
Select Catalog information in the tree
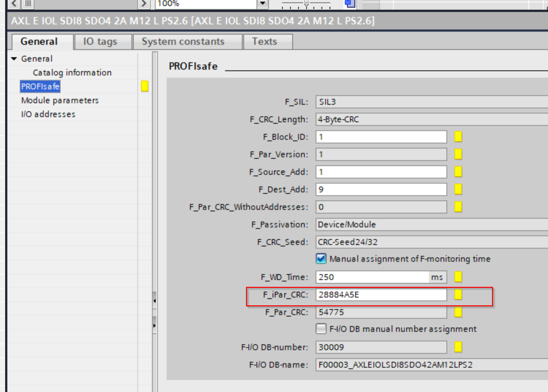tap(73, 73)
